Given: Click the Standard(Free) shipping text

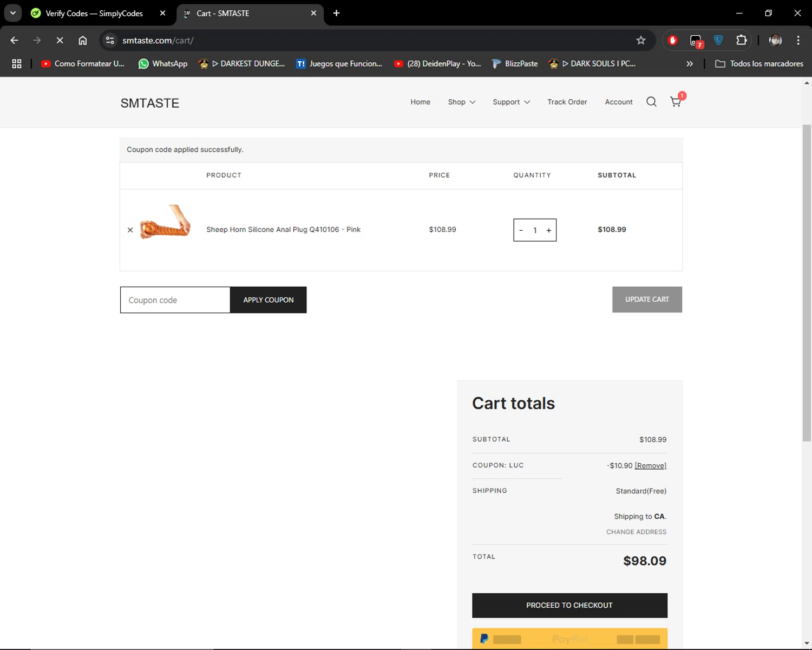Looking at the screenshot, I should 641,491.
